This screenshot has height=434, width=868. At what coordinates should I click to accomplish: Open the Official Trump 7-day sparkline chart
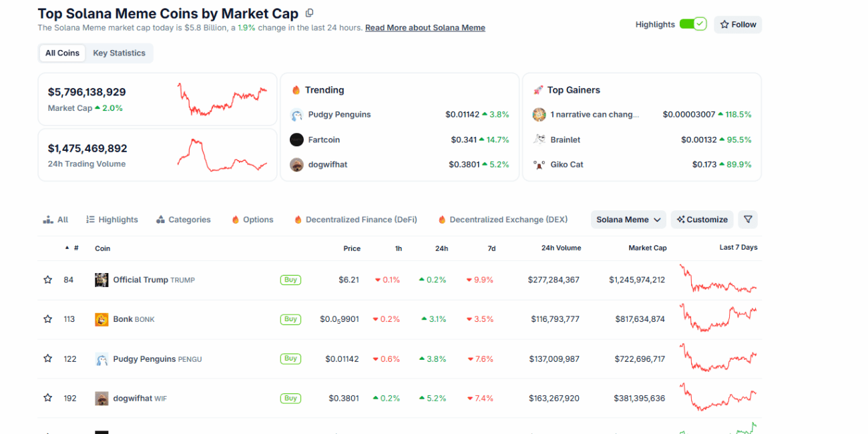pos(718,280)
